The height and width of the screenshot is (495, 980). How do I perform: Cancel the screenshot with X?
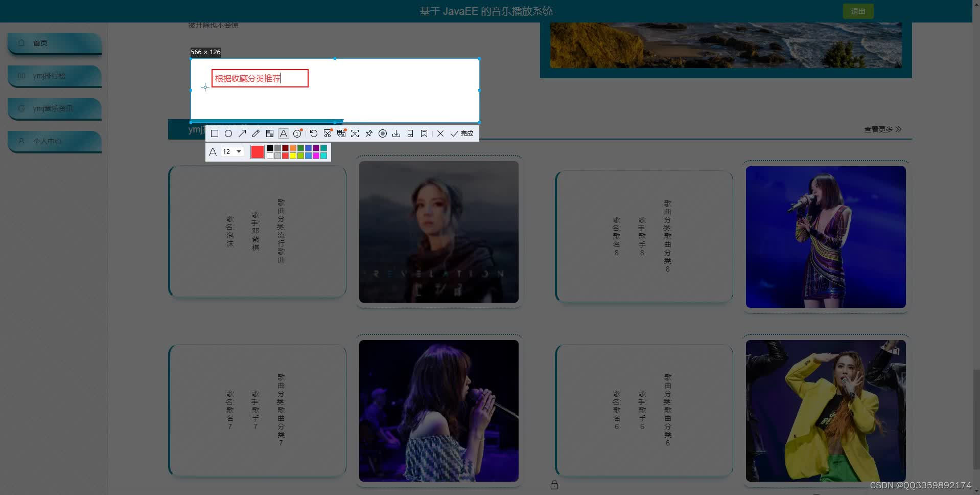tap(440, 133)
